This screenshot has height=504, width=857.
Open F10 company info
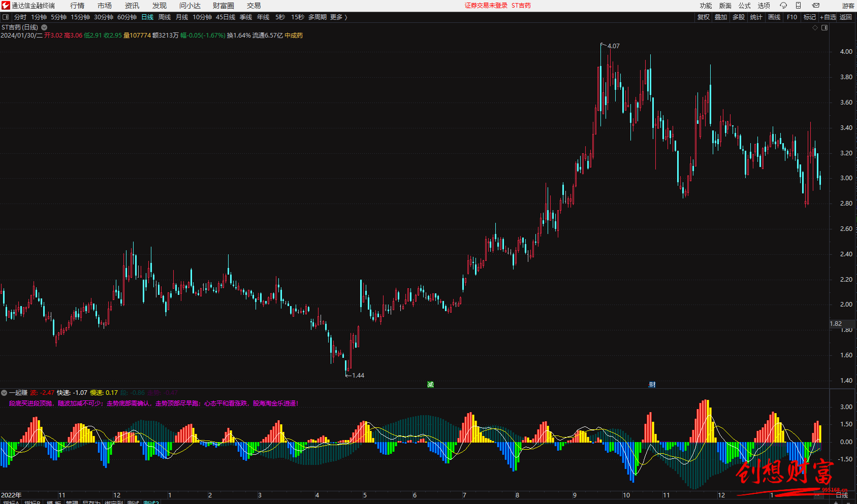792,17
